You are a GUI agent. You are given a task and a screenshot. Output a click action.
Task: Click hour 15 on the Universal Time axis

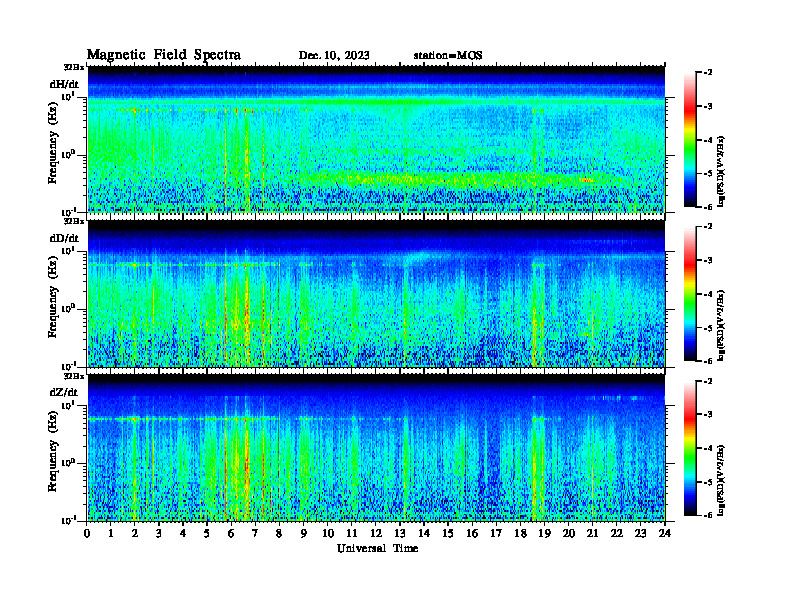coord(448,534)
